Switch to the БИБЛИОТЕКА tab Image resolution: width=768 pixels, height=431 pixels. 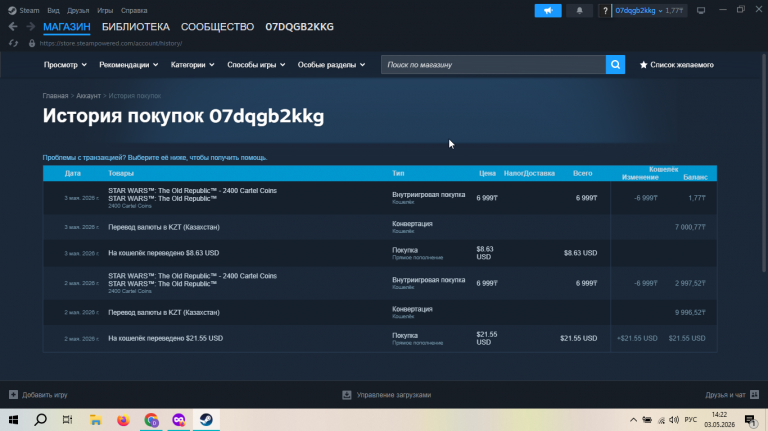[136, 27]
